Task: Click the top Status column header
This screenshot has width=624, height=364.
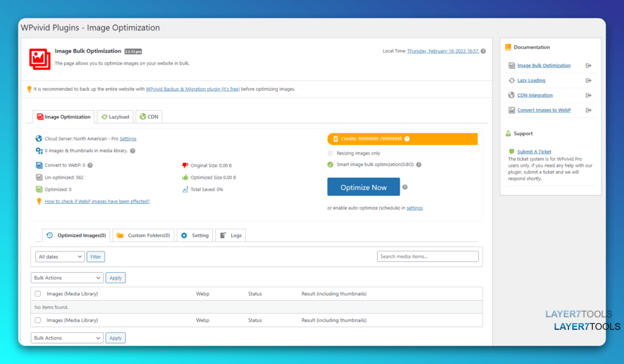Action: [255, 293]
